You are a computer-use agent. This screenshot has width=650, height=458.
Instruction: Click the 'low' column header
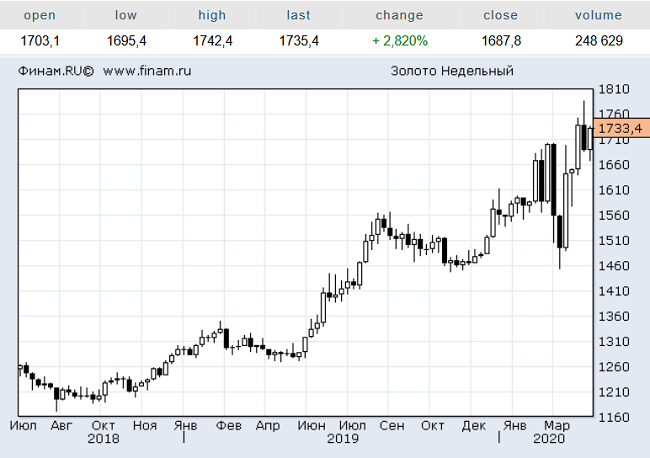126,15
